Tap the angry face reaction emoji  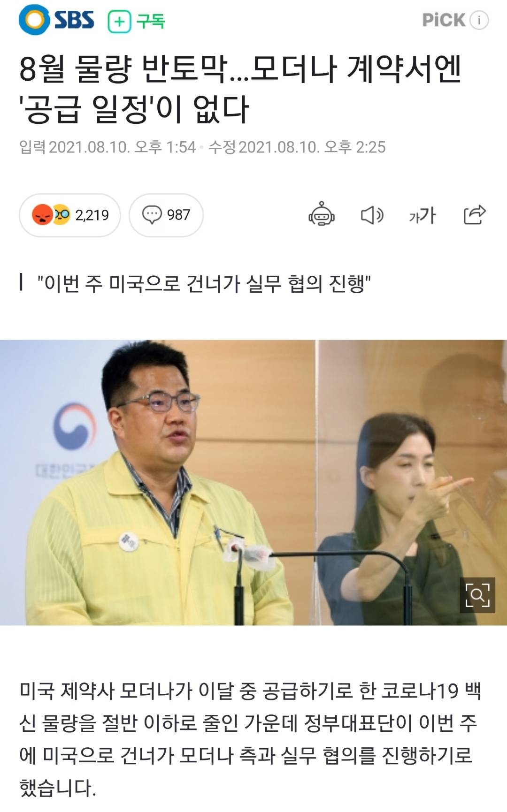pyautogui.click(x=42, y=215)
